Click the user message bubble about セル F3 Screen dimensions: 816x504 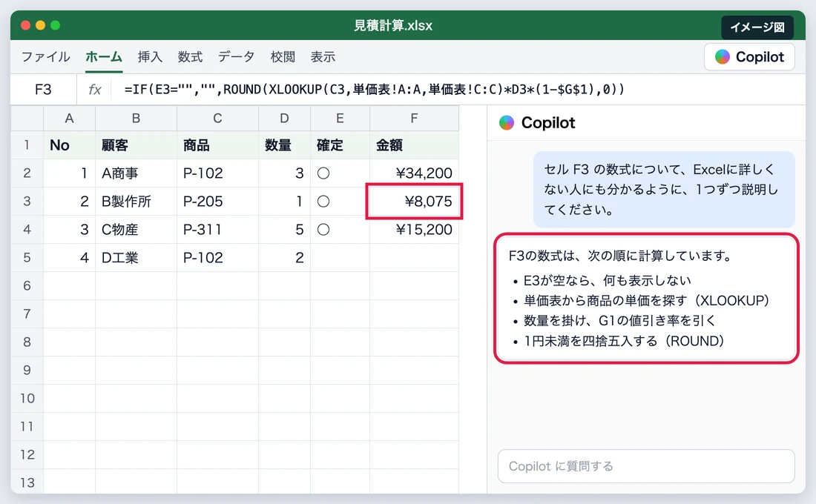tap(664, 189)
